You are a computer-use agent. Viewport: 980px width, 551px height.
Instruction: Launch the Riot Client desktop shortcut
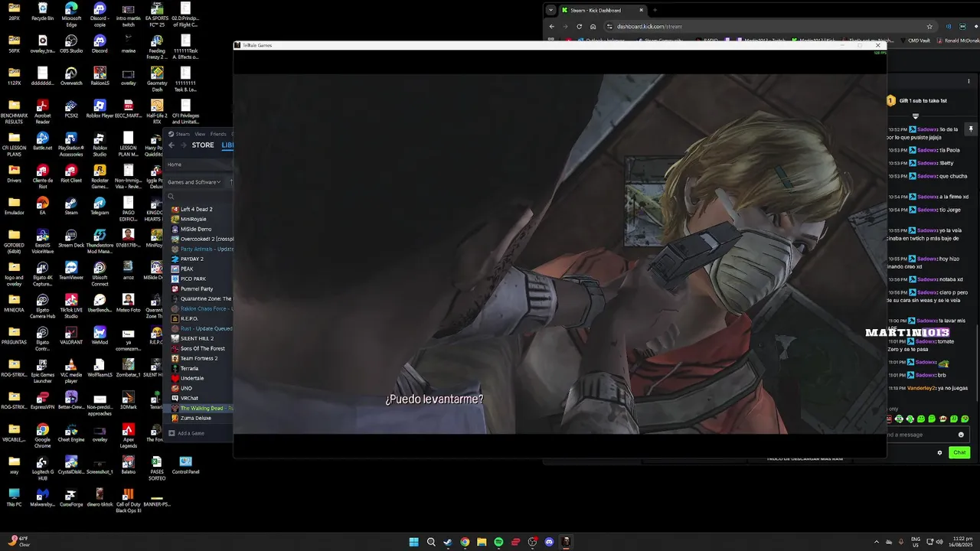[x=71, y=173]
